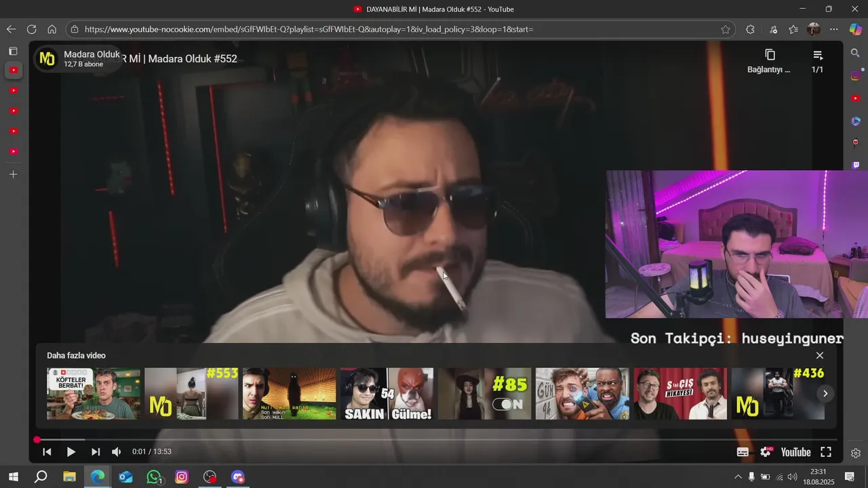Close the 'Daha fazla video' panel
Image resolution: width=868 pixels, height=488 pixels.
pyautogui.click(x=819, y=355)
